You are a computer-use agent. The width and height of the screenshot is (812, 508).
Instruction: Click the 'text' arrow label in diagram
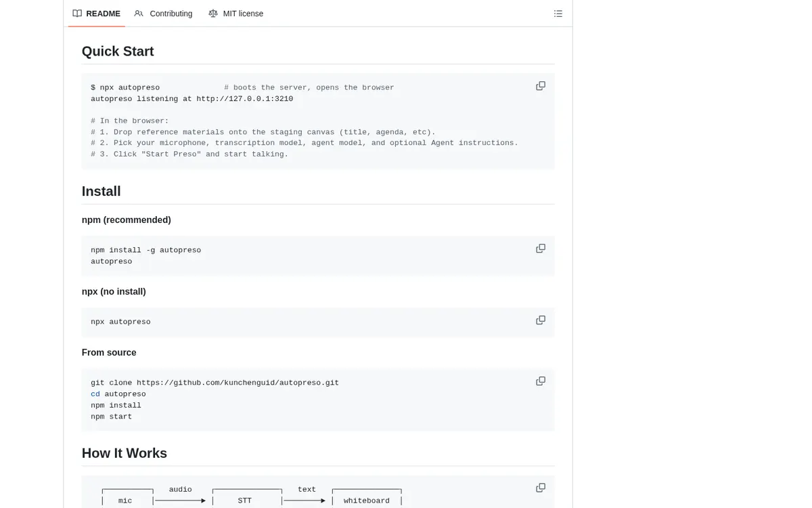(307, 490)
